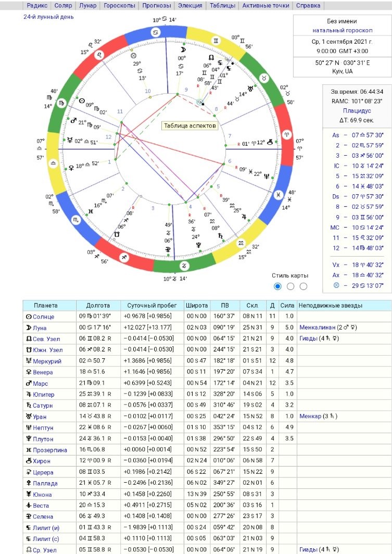Select the second chart style radio button
The height and width of the screenshot is (554, 392).
click(x=290, y=286)
